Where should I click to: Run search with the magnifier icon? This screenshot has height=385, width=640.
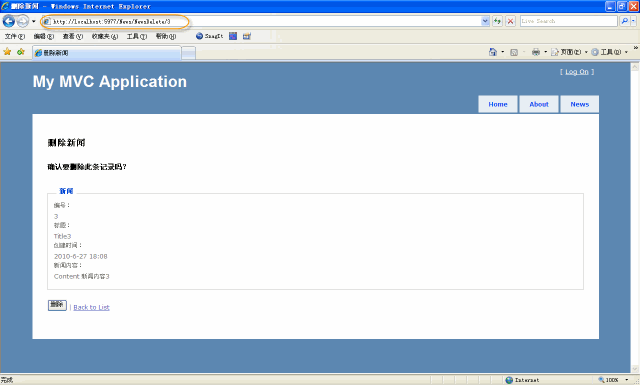point(624,21)
